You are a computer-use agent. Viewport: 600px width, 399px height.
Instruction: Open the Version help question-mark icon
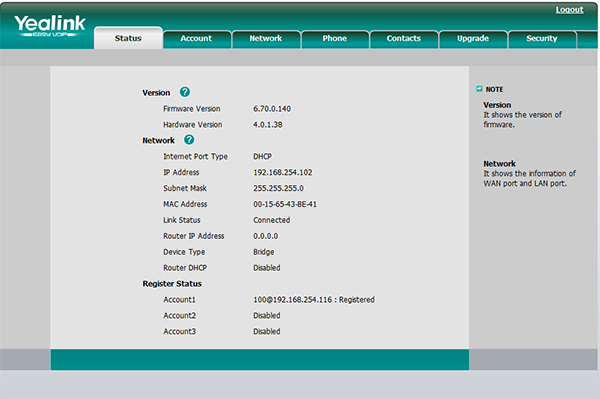pos(185,92)
